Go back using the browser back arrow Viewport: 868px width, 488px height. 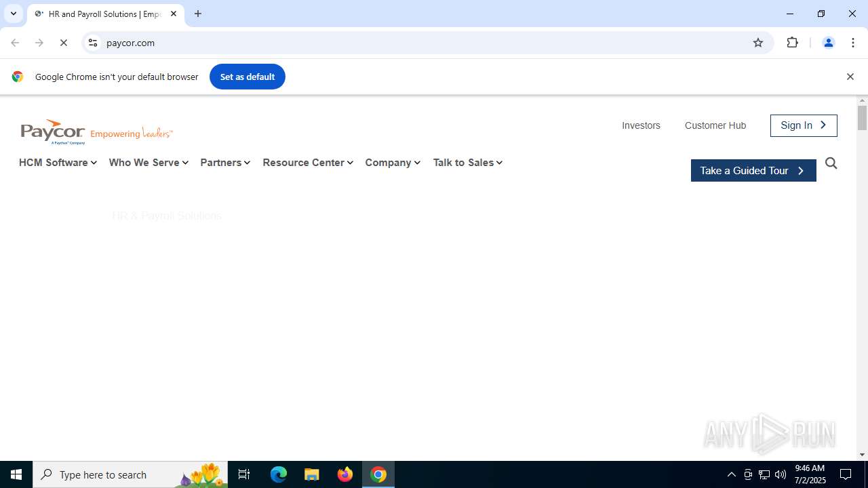pos(15,43)
